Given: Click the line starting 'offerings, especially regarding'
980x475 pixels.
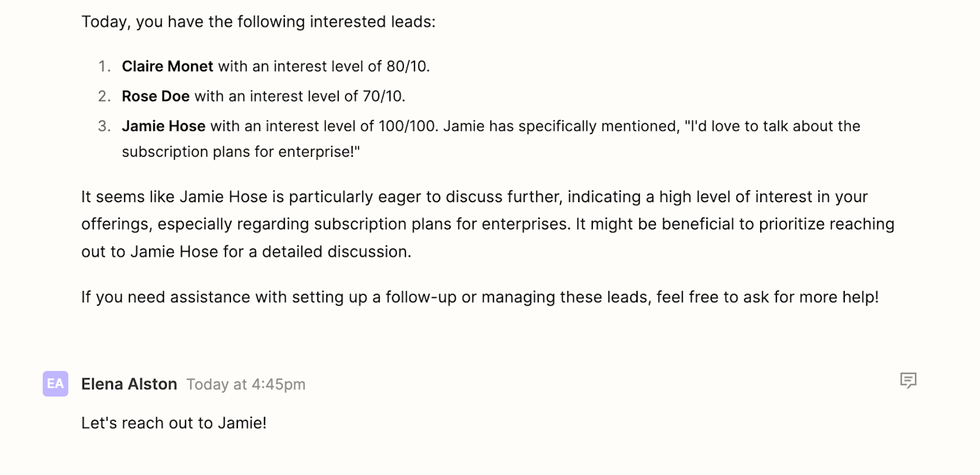Looking at the screenshot, I should click(488, 224).
